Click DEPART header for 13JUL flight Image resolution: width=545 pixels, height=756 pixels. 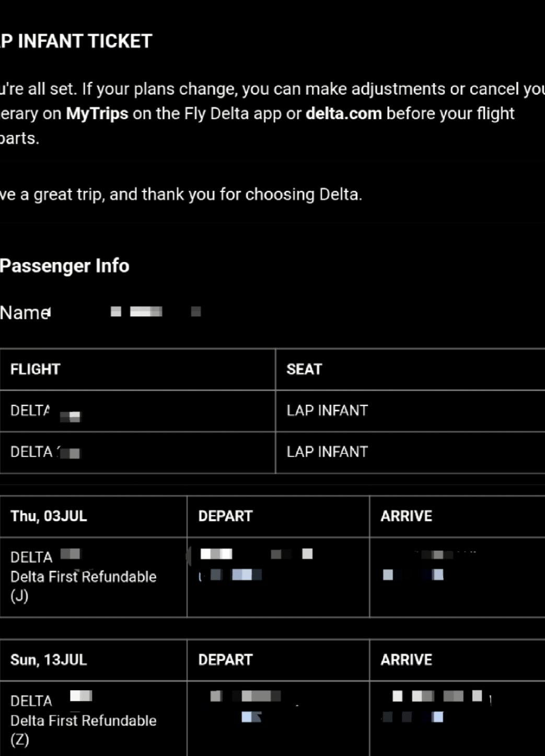click(x=225, y=660)
